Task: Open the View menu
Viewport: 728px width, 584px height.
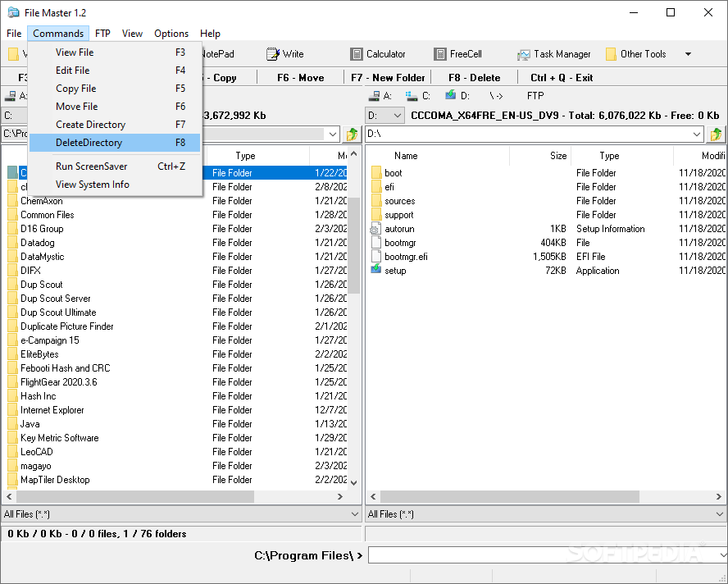Action: coord(132,34)
